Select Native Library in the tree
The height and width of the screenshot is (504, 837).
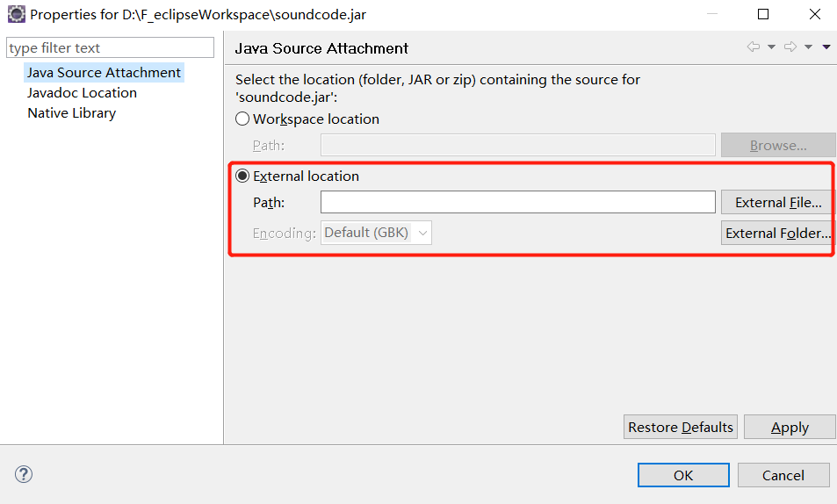coord(71,113)
